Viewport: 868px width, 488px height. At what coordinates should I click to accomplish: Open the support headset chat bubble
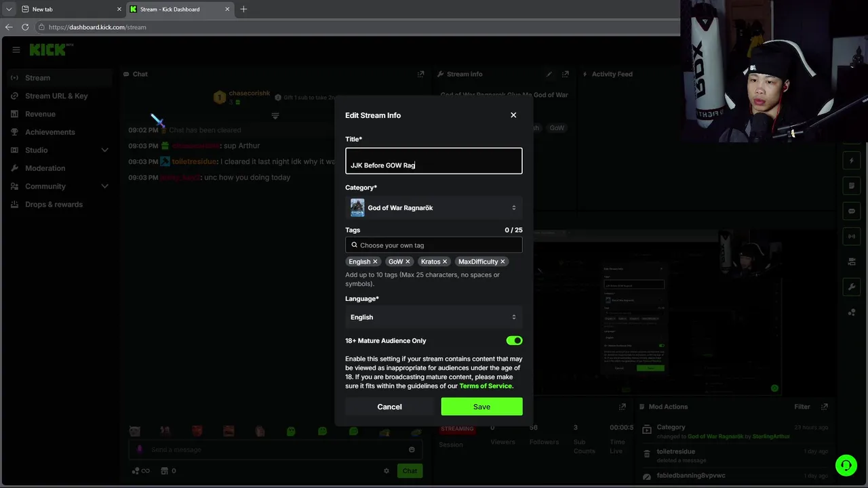(846, 465)
